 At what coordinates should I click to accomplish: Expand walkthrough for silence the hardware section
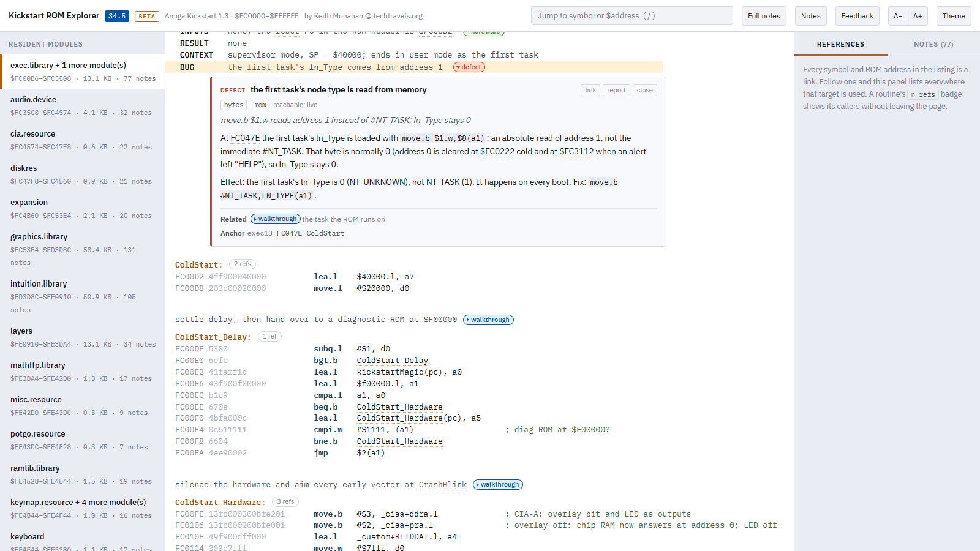[x=498, y=485]
